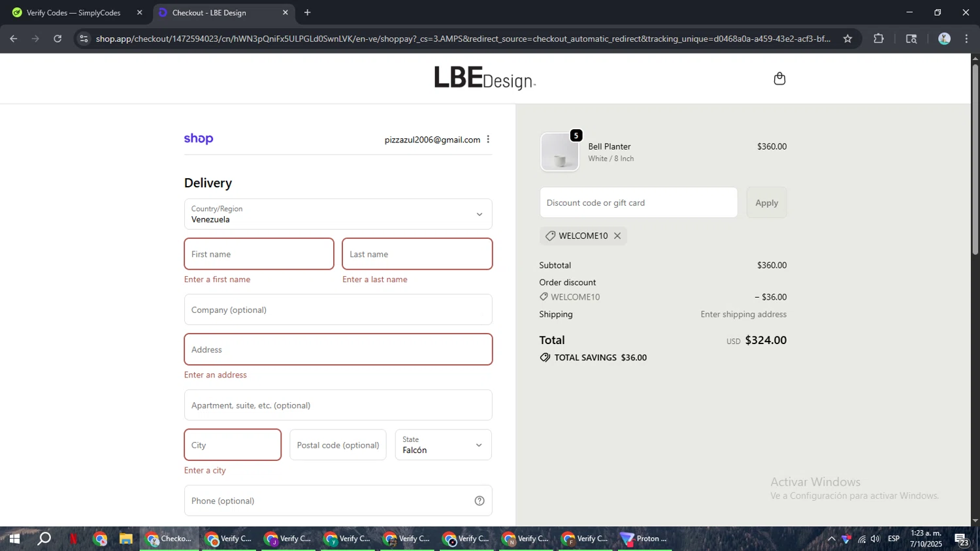Viewport: 980px width, 551px height.
Task: Open the Windows notification center
Action: (962, 539)
